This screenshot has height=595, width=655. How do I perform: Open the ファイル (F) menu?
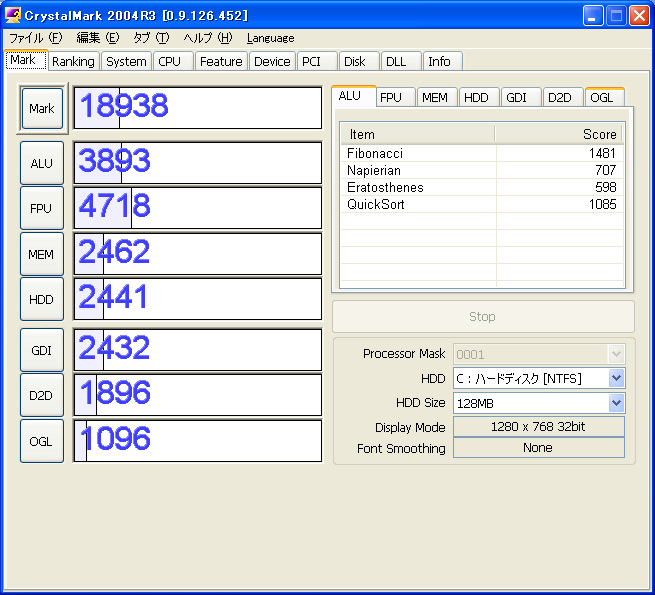point(36,38)
